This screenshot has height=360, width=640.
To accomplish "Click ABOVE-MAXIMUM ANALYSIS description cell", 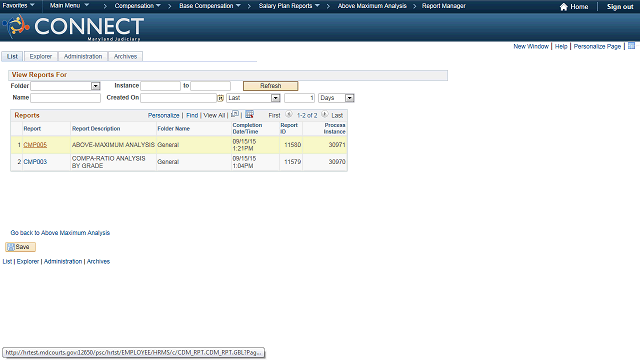I will tap(113, 145).
